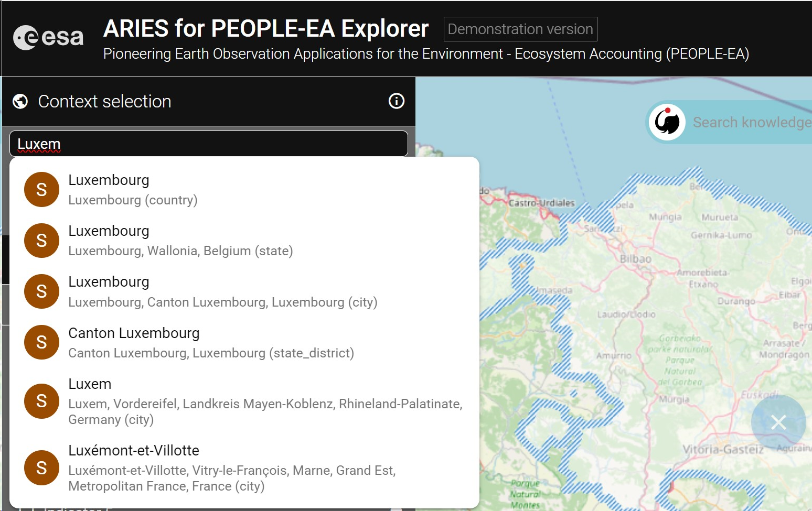Select Luxembourg, Wallonia, Belgium (state) suggestion
Viewport: 812px width, 511px height.
tap(244, 241)
